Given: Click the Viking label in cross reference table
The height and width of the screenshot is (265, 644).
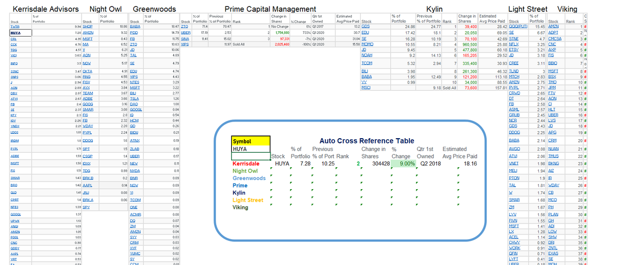Looking at the screenshot, I should pos(240,207).
